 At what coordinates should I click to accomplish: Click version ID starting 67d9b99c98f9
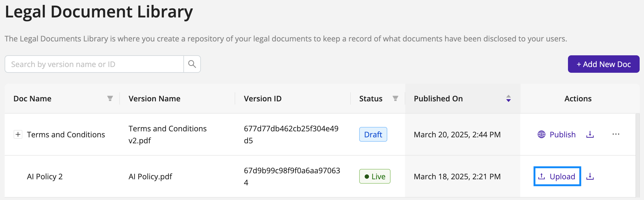pos(292,176)
